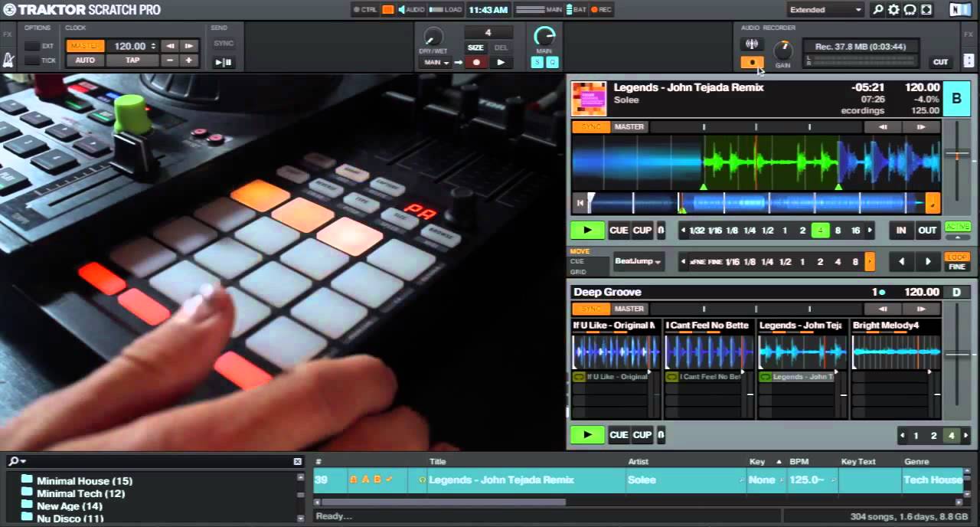This screenshot has width=980, height=527.
Task: Click the deck D letter badge
Action: (956, 292)
